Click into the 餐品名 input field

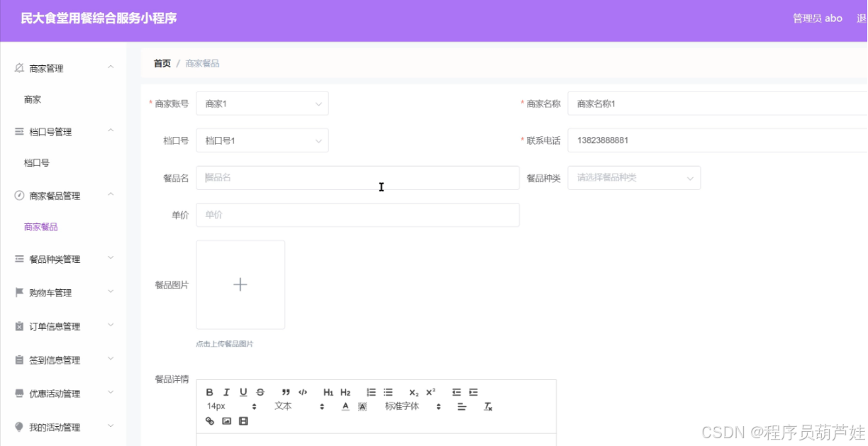point(358,178)
